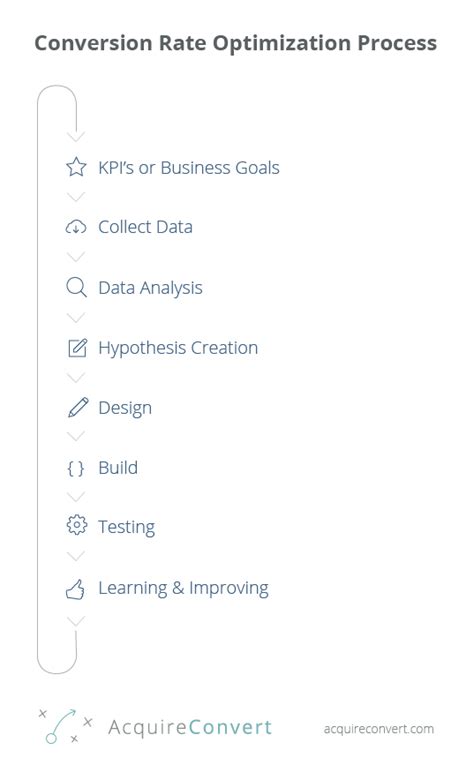Click the AcquireConvert brand name
The height and width of the screenshot is (780, 474).
click(x=190, y=727)
